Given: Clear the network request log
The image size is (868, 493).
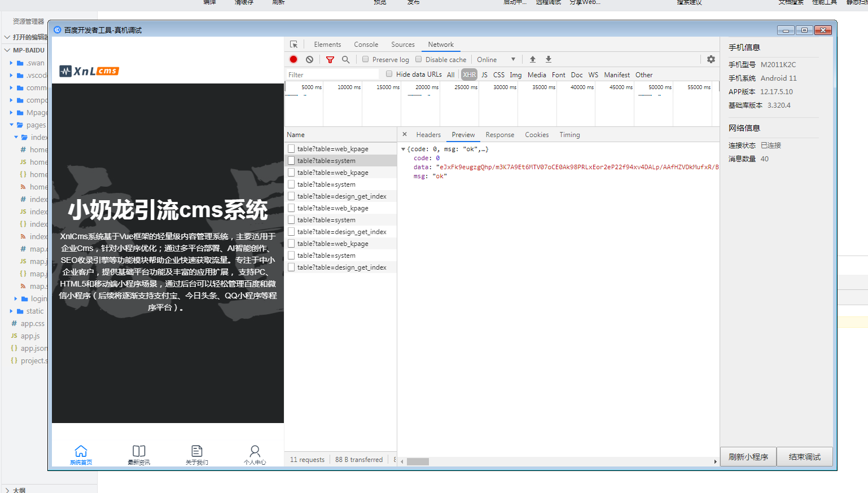Looking at the screenshot, I should [309, 59].
